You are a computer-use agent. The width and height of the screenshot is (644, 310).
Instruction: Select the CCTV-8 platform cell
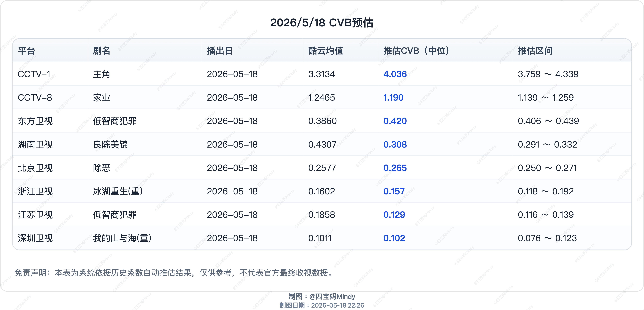point(35,98)
